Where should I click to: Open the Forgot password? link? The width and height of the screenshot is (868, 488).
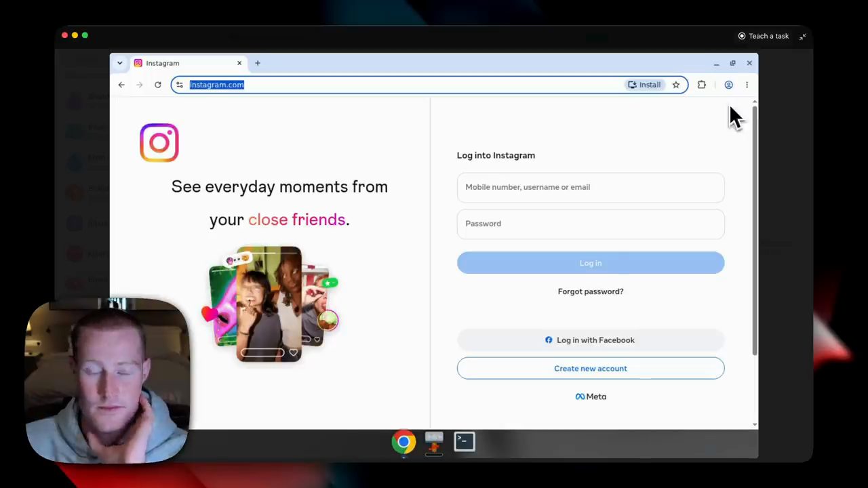coord(591,291)
